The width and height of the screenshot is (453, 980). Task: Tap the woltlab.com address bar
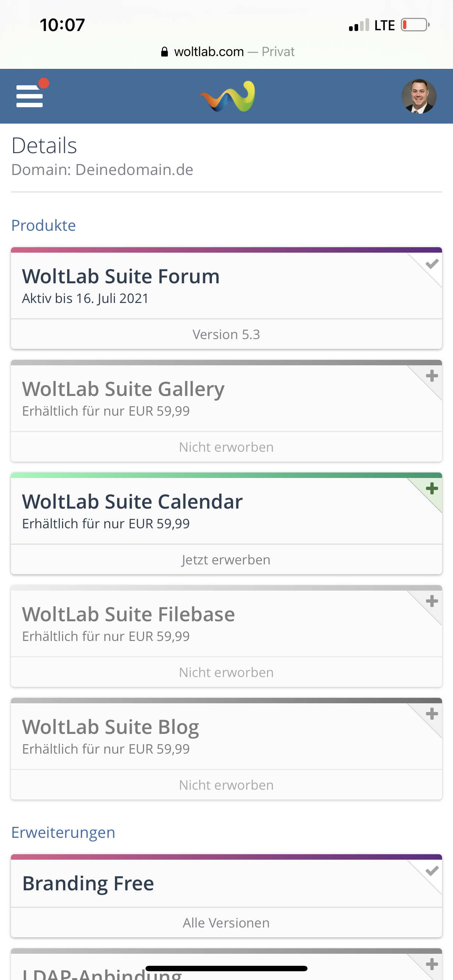click(227, 51)
